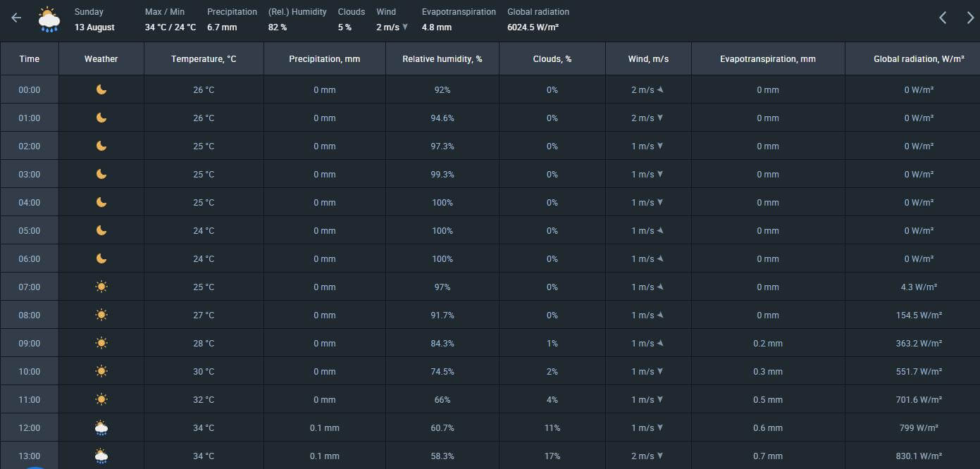This screenshot has height=469, width=980.
Task: Click the moon icon in the 00:00 row
Action: click(101, 89)
